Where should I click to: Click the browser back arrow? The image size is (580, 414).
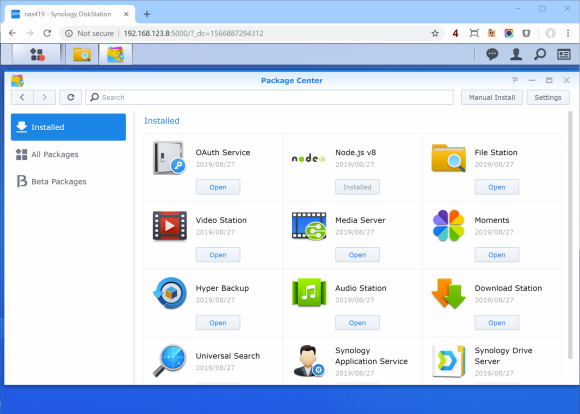12,33
